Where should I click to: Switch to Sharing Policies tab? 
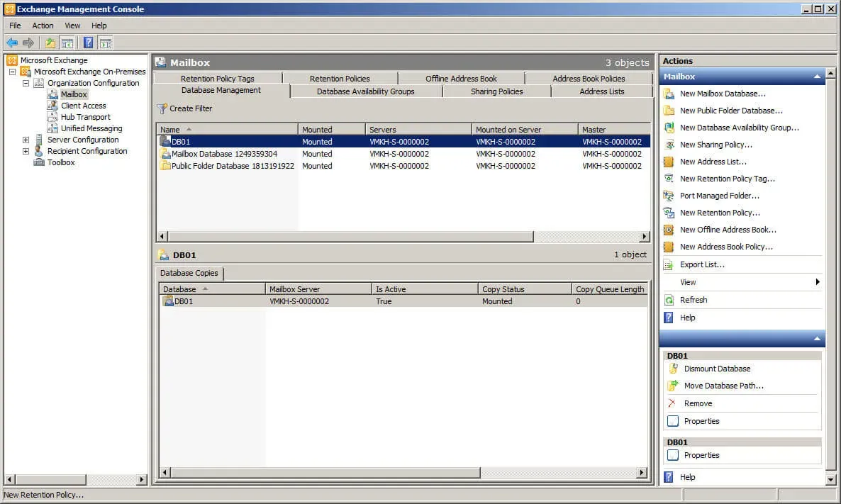496,91
